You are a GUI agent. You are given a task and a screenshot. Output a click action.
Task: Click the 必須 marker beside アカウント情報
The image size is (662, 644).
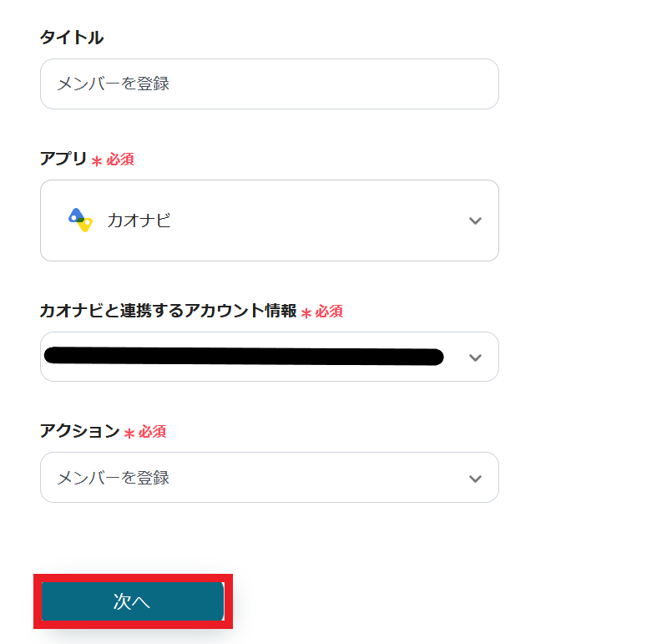tap(329, 312)
